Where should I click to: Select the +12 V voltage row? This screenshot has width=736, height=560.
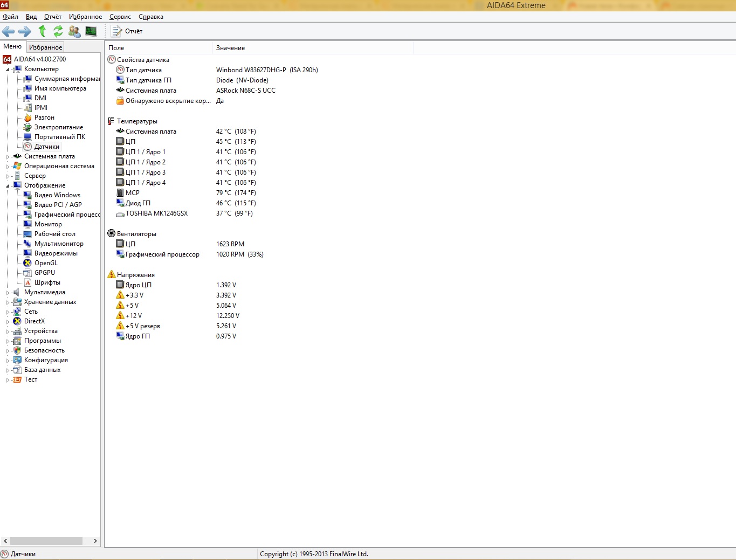[x=178, y=316]
